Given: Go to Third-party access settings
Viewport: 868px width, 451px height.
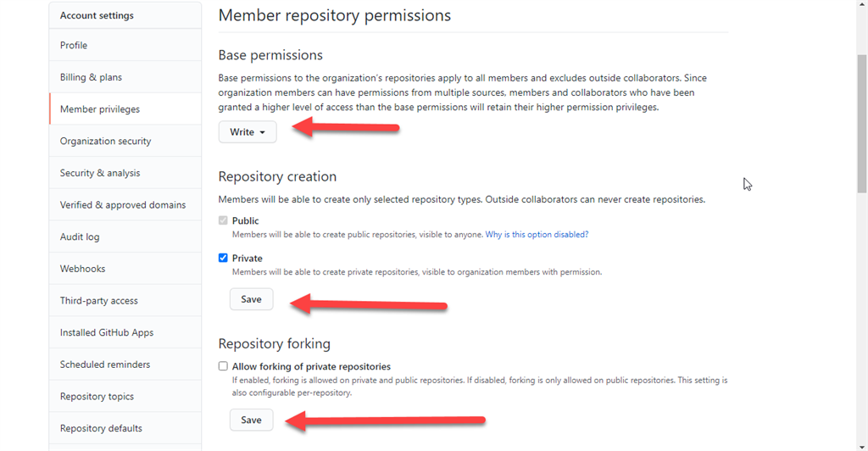Looking at the screenshot, I should 98,301.
